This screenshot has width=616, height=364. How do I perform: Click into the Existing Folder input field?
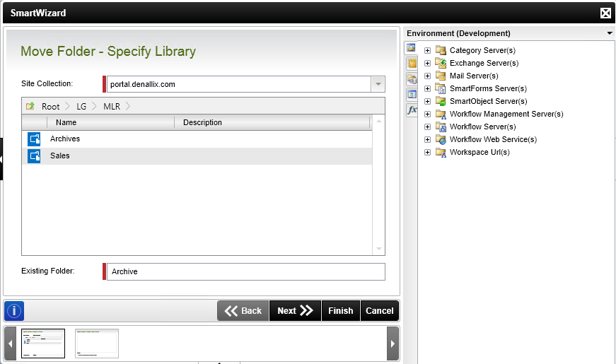pos(246,271)
